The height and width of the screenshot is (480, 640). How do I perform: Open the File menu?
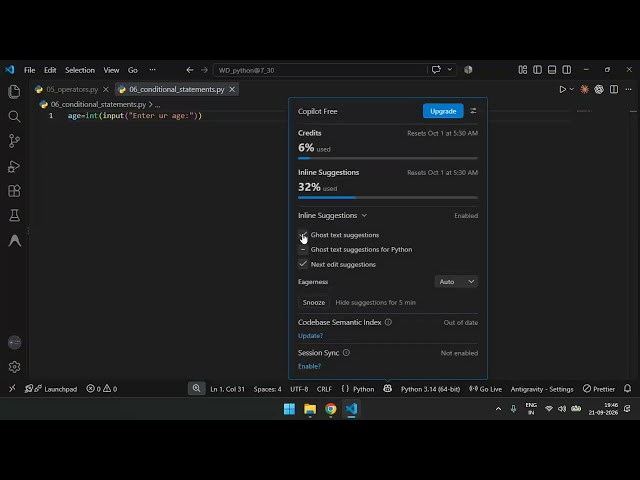[x=29, y=70]
